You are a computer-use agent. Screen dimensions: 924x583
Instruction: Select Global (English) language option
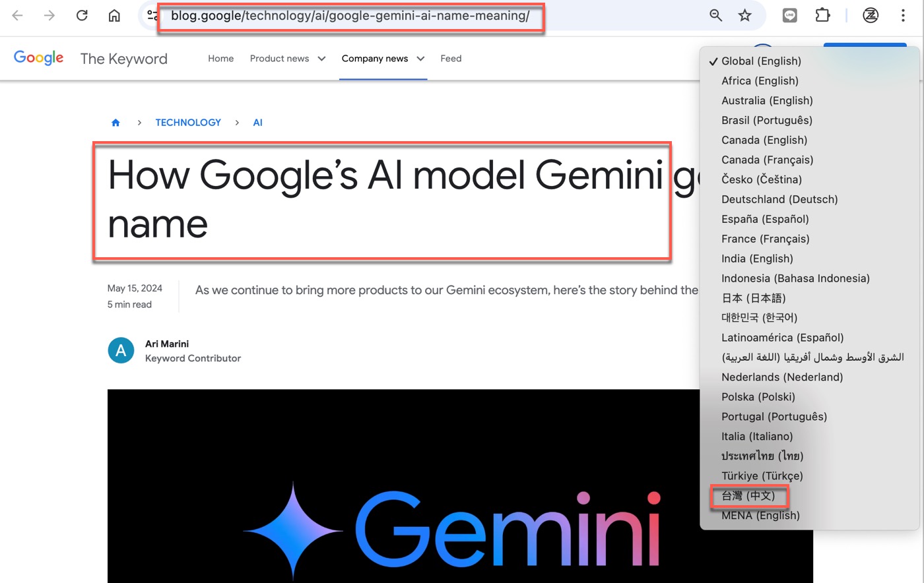tap(809, 61)
